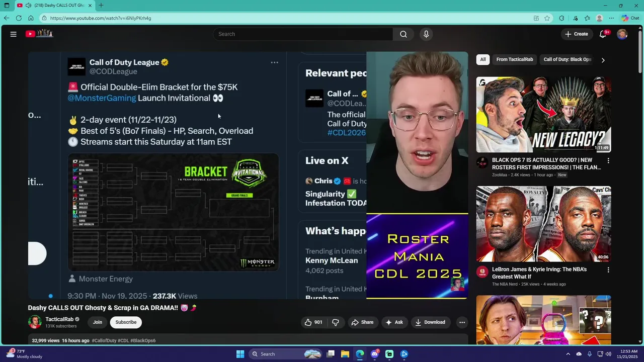Focus the YouTube search input field
The image size is (644, 362).
click(303, 34)
